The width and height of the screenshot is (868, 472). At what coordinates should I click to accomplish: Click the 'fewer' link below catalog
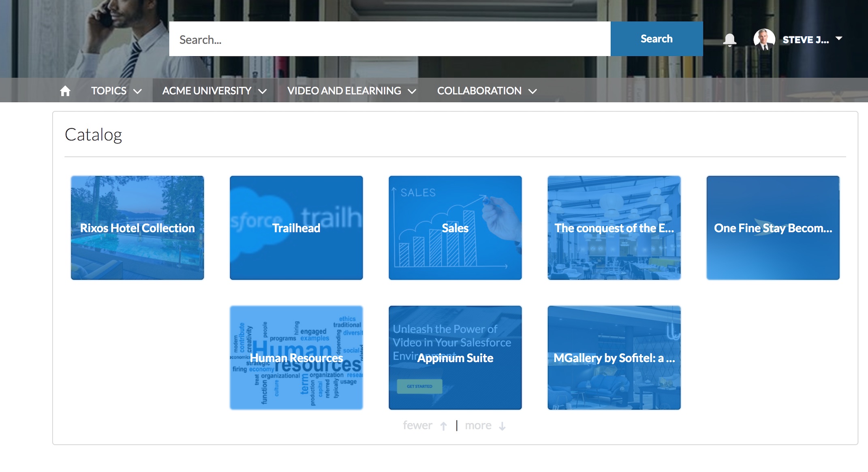coord(417,425)
